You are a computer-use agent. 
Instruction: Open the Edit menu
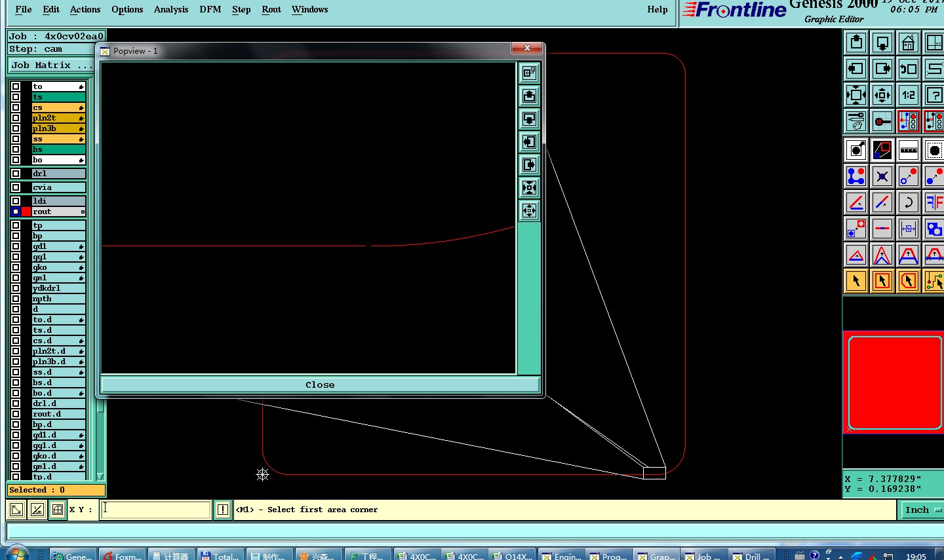pos(51,9)
